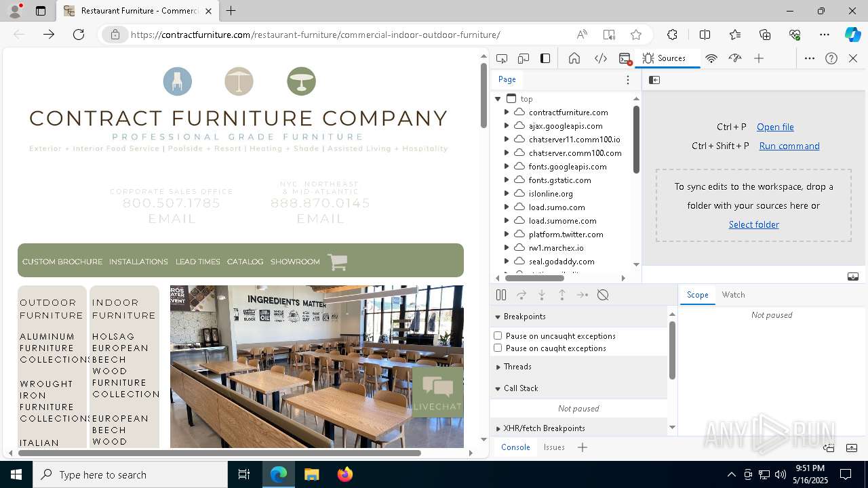Click the page vertical scrollbar thumb
The height and width of the screenshot is (488, 868).
coord(484,97)
